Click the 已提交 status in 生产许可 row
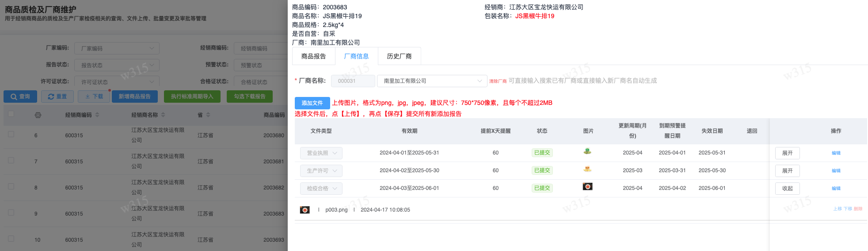Image resolution: width=868 pixels, height=251 pixels. tap(542, 170)
